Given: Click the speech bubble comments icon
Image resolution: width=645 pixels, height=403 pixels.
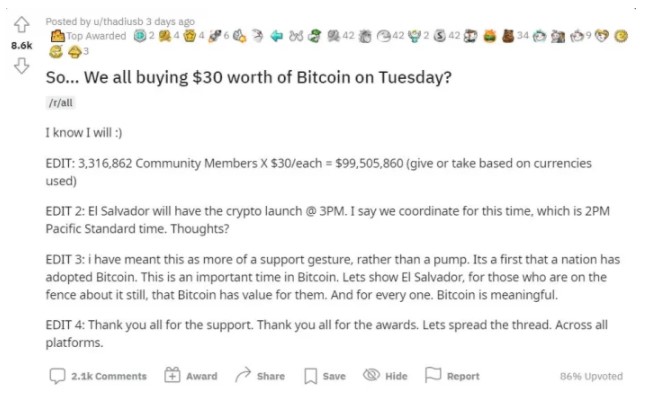Looking at the screenshot, I should [x=57, y=376].
